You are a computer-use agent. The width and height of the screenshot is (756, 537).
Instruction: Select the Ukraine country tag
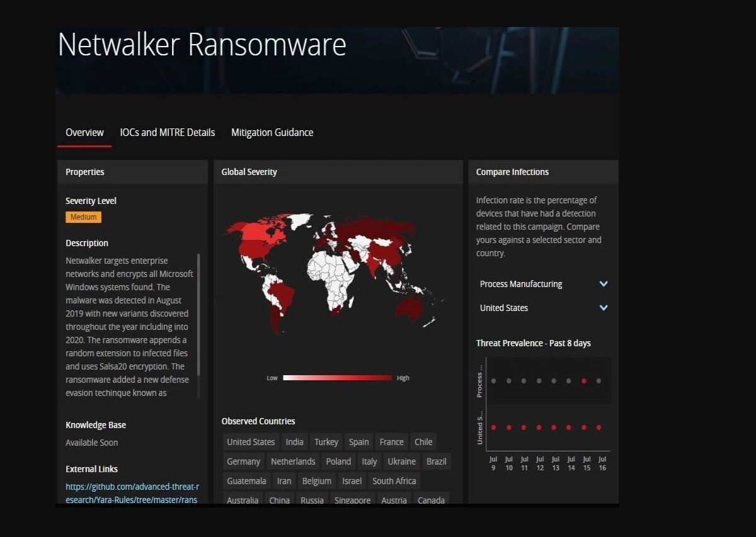(401, 461)
